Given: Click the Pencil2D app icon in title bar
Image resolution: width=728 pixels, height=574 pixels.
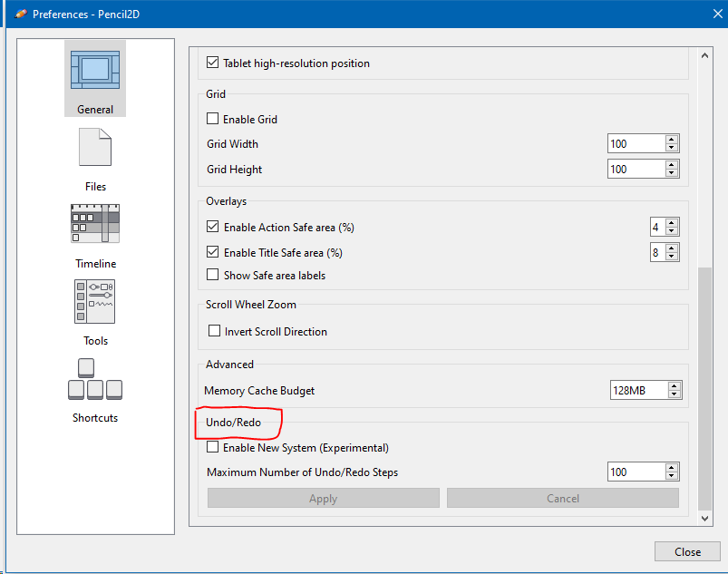Looking at the screenshot, I should [x=21, y=14].
